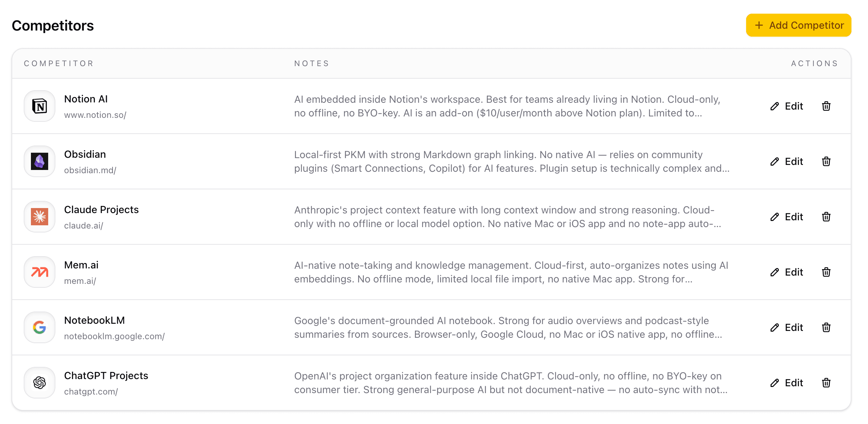Open the notebooklm.google.com/ link
868x424 pixels.
[x=114, y=336]
